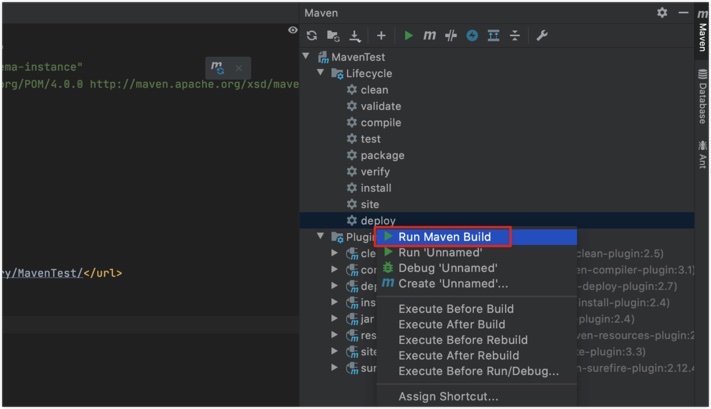Reload all Maven projects
The height and width of the screenshot is (409, 711).
(312, 35)
